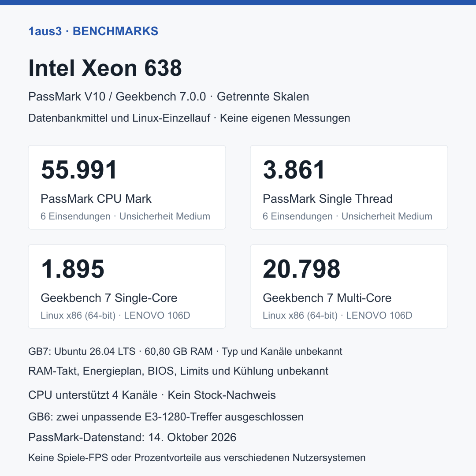Select the 1.895 score value

[x=73, y=269]
